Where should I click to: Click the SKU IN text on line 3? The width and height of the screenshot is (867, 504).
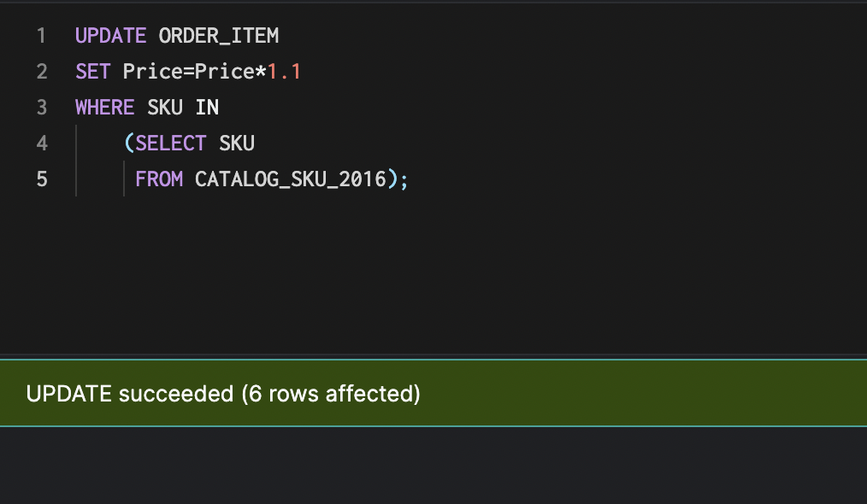tap(183, 108)
